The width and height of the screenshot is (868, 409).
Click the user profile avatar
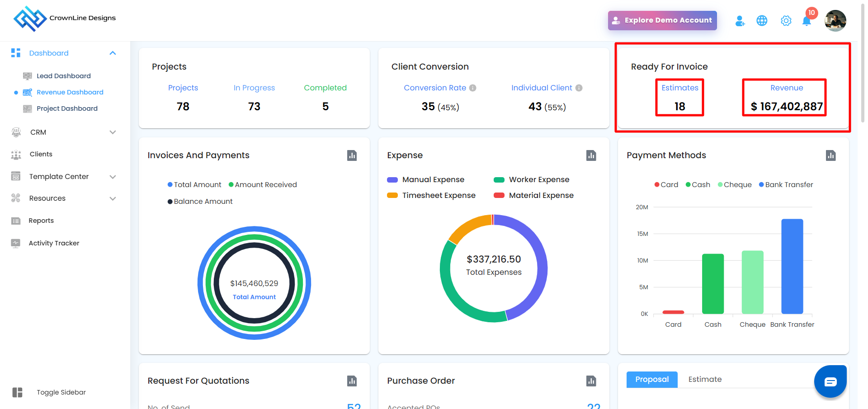pos(835,21)
